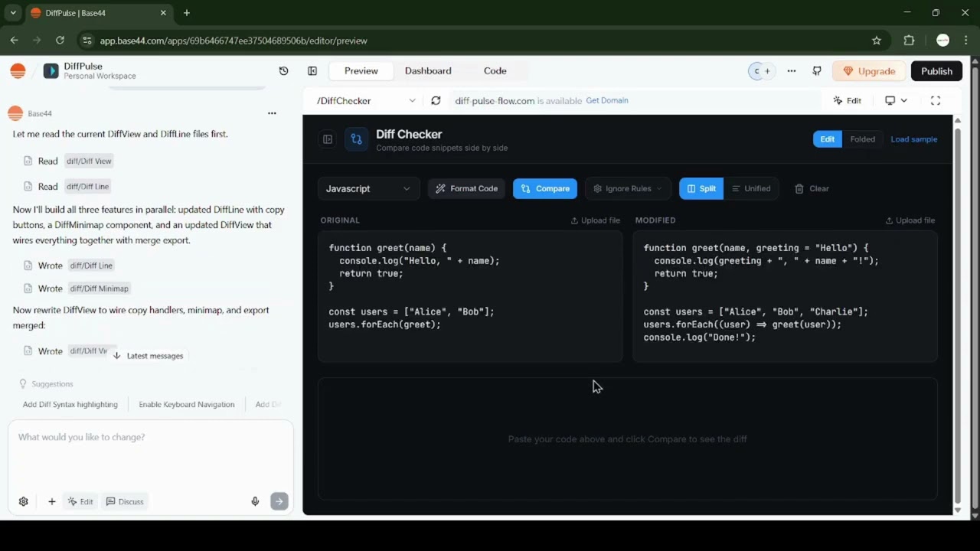Open Chrome three-dot menu
The height and width of the screenshot is (551, 980).
[x=965, y=41]
